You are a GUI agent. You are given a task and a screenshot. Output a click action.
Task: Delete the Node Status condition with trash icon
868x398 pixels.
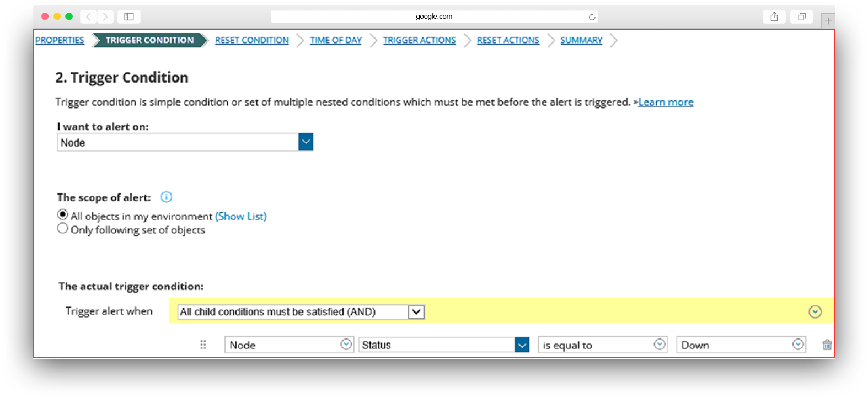[827, 345]
